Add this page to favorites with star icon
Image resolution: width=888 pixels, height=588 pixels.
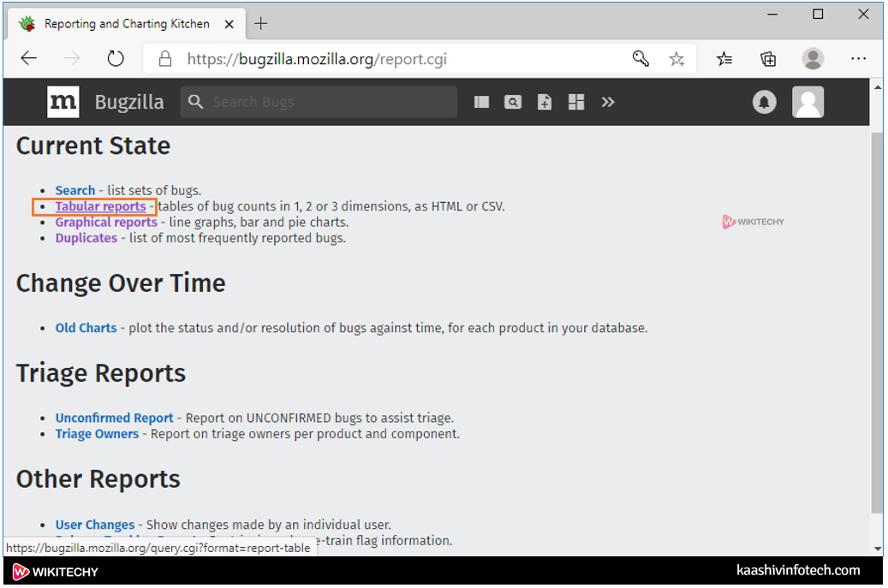click(676, 58)
